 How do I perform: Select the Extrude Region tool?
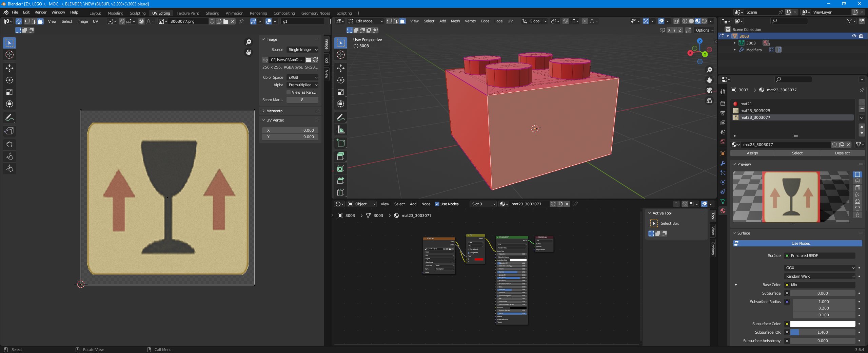click(x=341, y=156)
